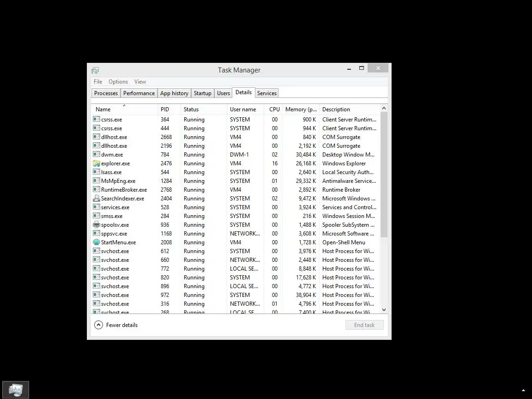Screen dimensions: 532x399
Task: Click PID 784 of dwm.exe
Action: tap(164, 155)
